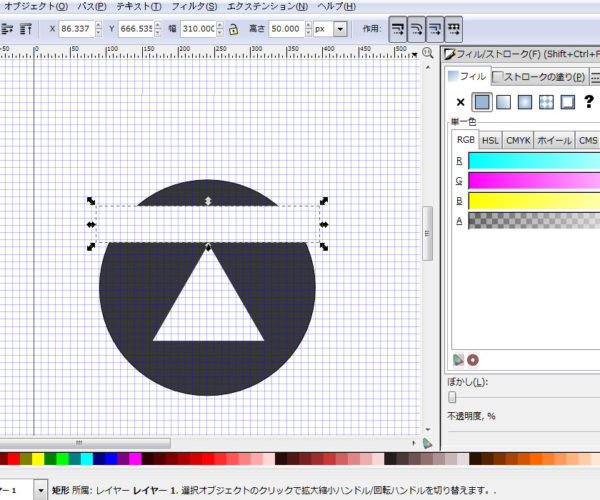This screenshot has width=600, height=500.
Task: Click the raise selection to top icon
Action: point(25,29)
